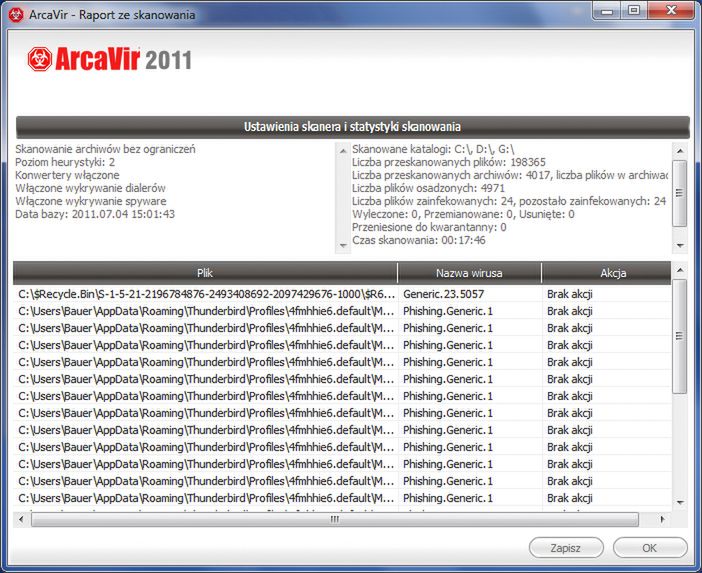The width and height of the screenshot is (702, 573).
Task: Sort by the Akcja column header
Action: [606, 273]
